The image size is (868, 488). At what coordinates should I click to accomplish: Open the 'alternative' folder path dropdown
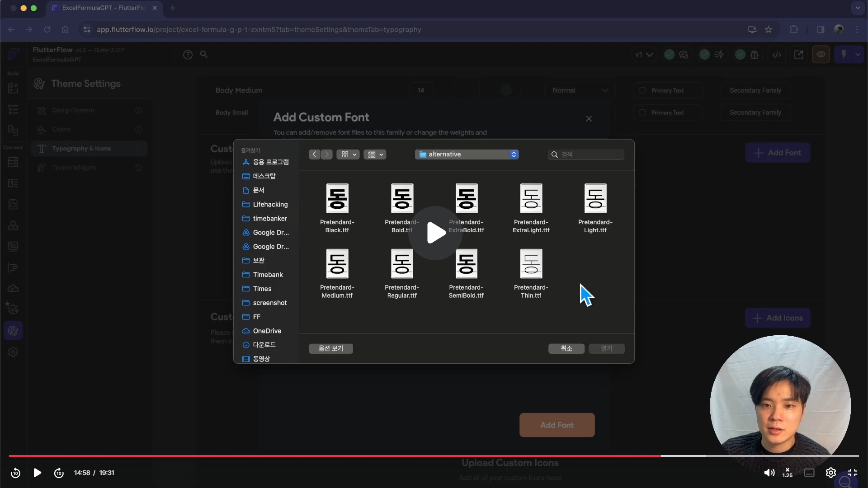tap(467, 155)
